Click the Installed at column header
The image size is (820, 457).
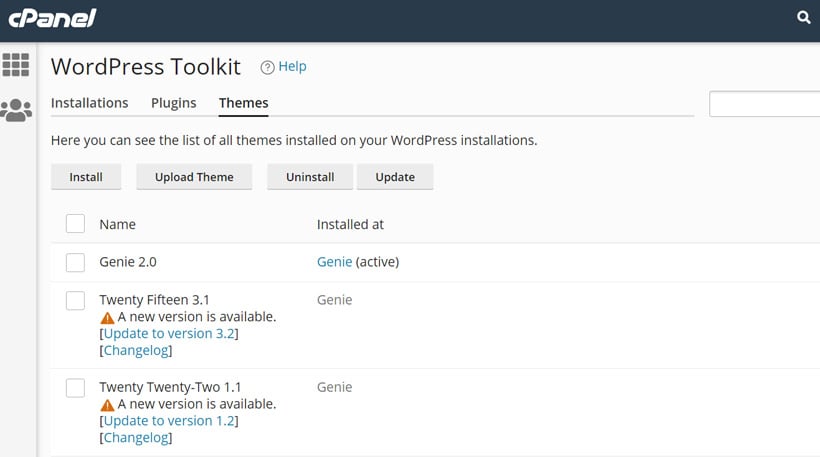(350, 224)
